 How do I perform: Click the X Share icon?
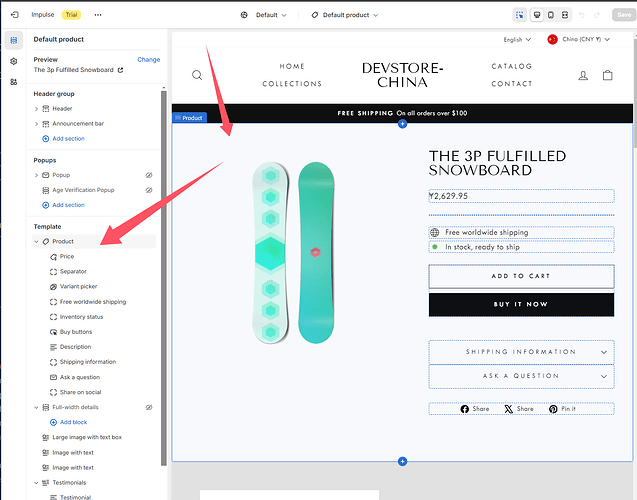(x=508, y=409)
